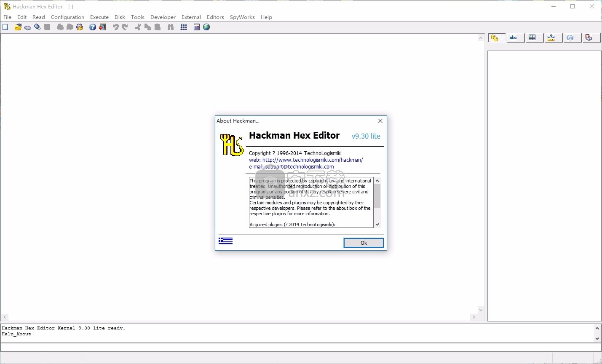Open configuration via gear and wrench icon
Image resolution: width=602 pixels, height=364 pixels.
coord(80,27)
